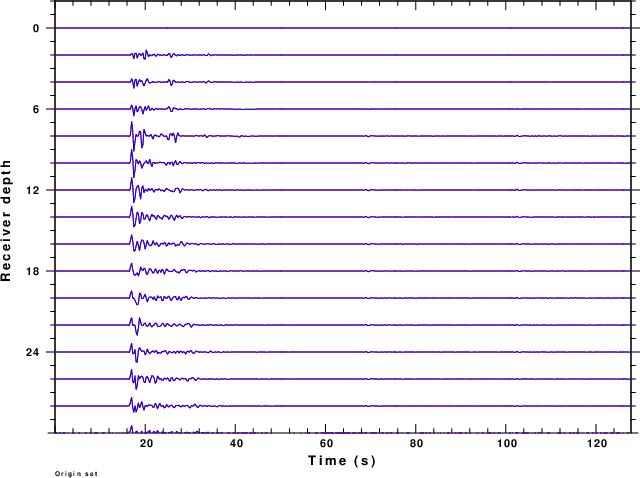Click the depth tick label 12
This screenshot has width=640, height=478.
click(x=33, y=190)
